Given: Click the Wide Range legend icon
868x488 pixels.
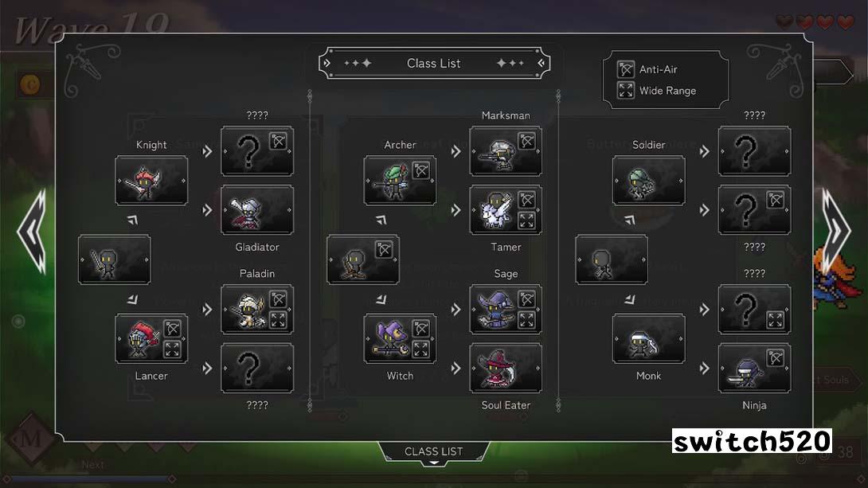Looking at the screenshot, I should tap(626, 90).
